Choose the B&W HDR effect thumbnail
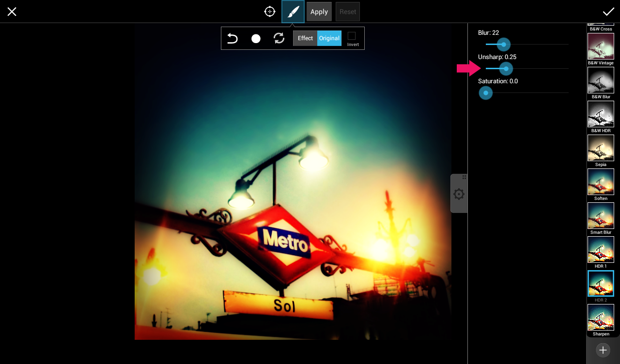Viewport: 620px width, 364px height. coord(601,114)
